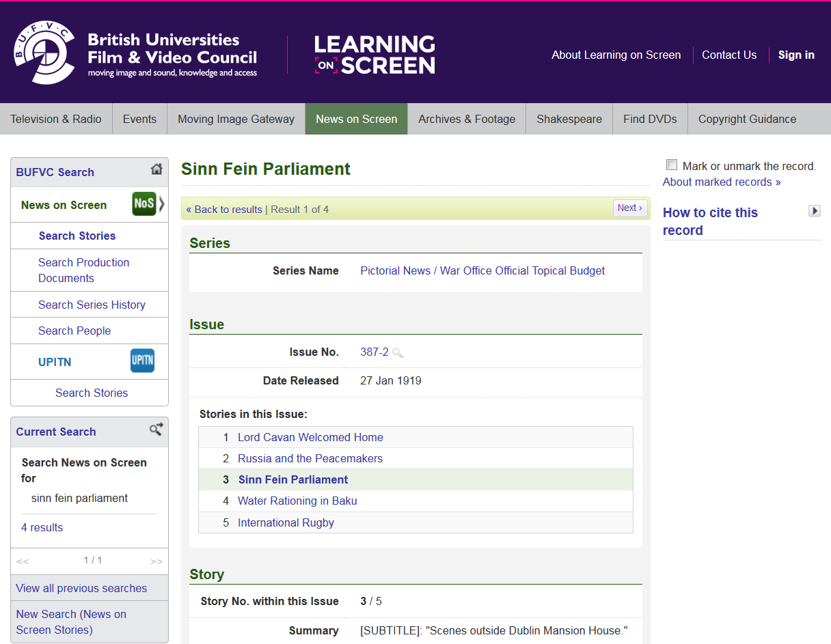Click the home icon in BUFVC Search

(x=156, y=169)
